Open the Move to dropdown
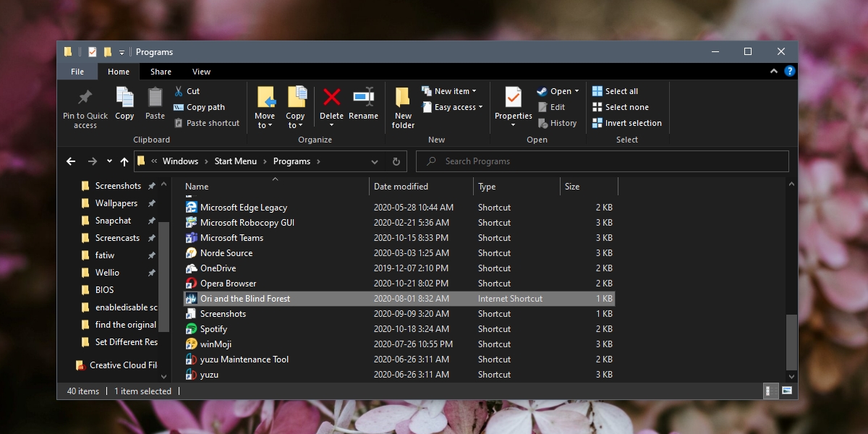The image size is (868, 434). (x=265, y=108)
